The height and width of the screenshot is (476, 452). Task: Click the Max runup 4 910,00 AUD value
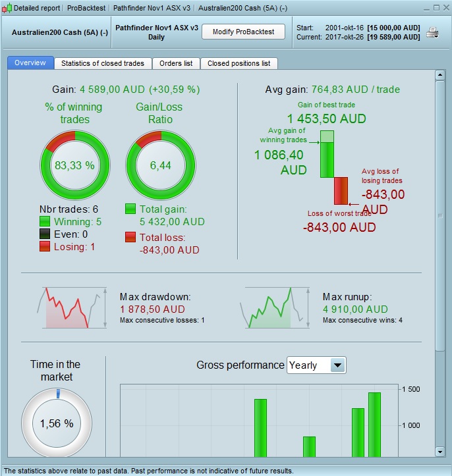click(355, 309)
